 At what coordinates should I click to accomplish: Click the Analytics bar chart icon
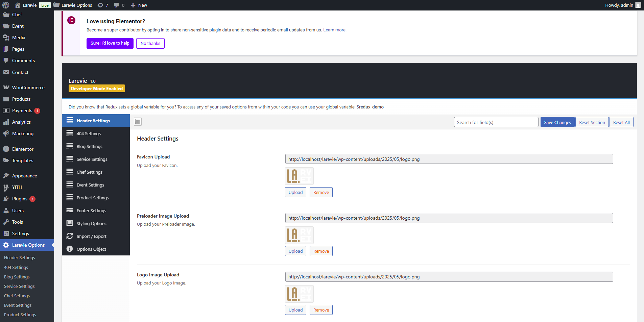[x=6, y=122]
